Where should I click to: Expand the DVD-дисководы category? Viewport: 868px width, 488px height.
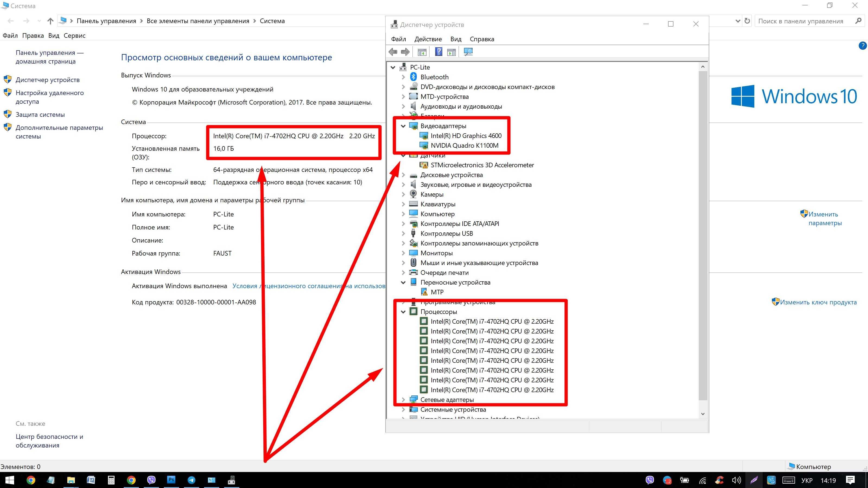click(x=403, y=87)
